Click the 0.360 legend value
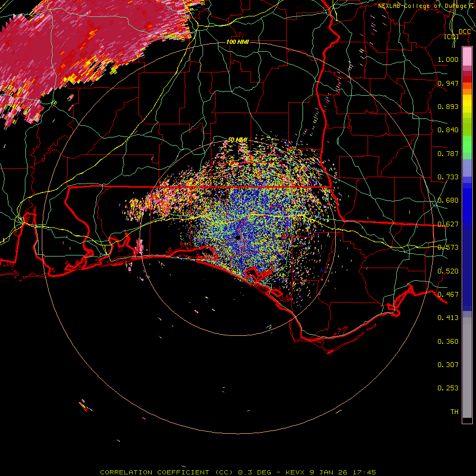This screenshot has height=476, width=476. point(448,342)
